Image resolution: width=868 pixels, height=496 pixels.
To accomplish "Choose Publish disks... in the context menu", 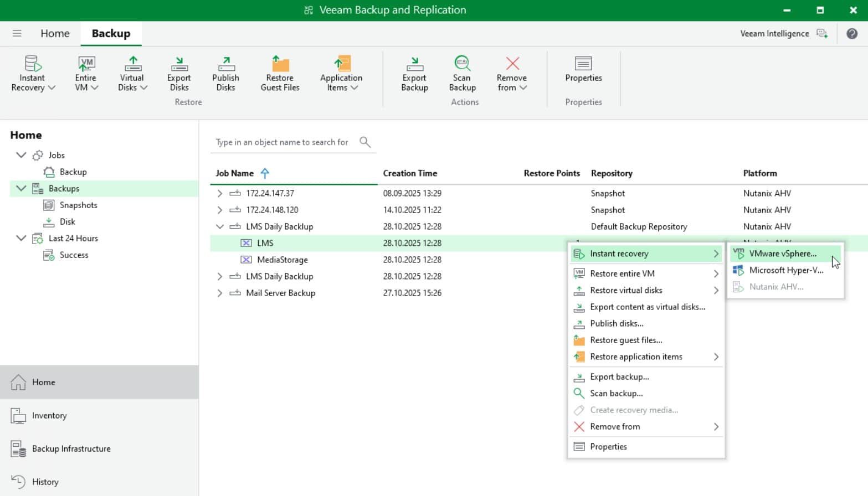I will tap(646, 323).
